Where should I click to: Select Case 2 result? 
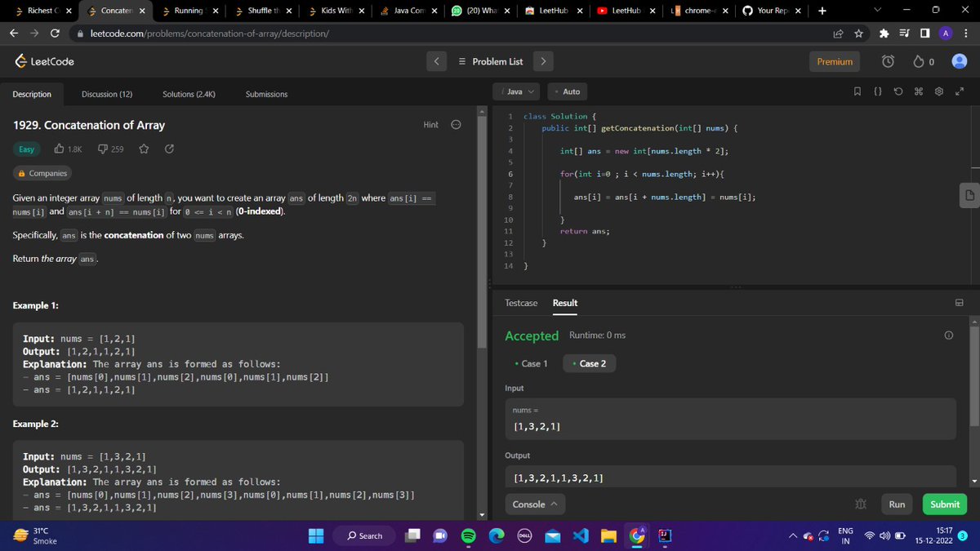tap(590, 363)
